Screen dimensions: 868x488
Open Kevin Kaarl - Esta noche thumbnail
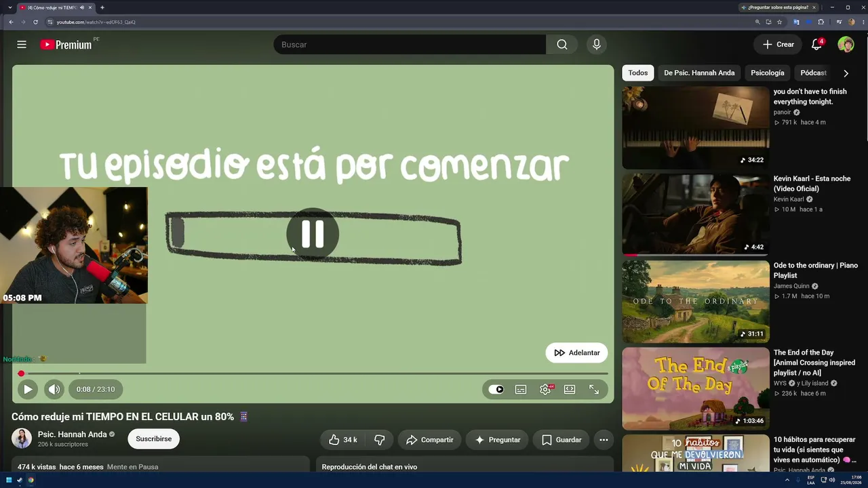pyautogui.click(x=696, y=215)
